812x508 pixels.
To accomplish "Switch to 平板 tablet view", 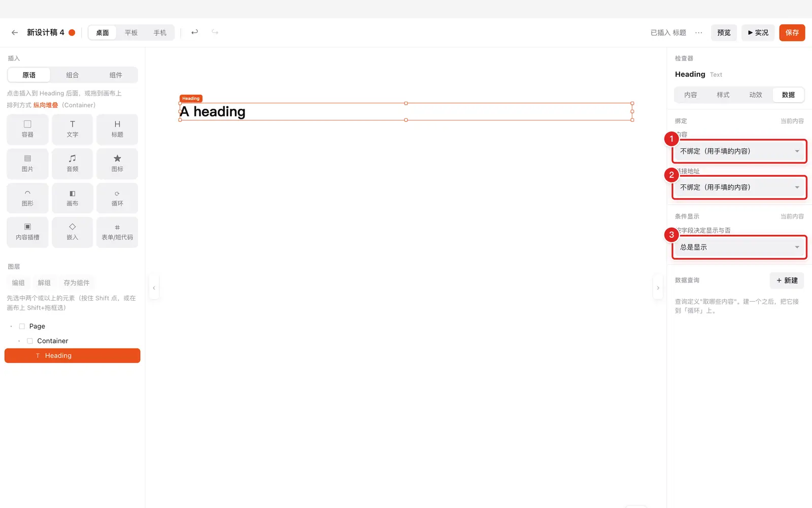I will [x=131, y=33].
